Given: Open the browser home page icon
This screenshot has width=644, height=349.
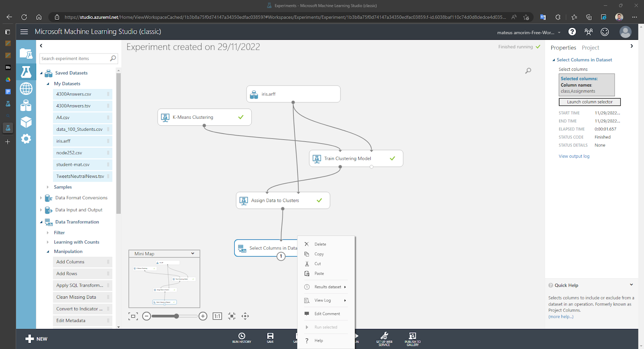Looking at the screenshot, I should pos(39,17).
